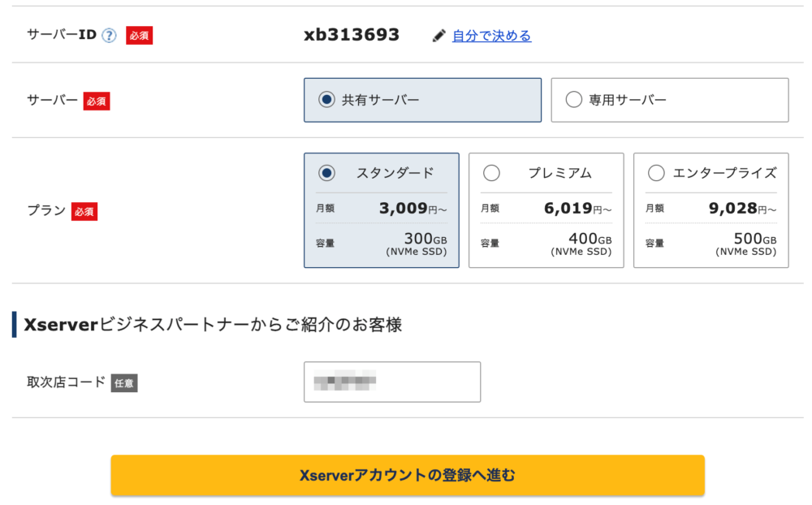Choose the 専用サーバー radio option
The height and width of the screenshot is (505, 812).
[574, 99]
